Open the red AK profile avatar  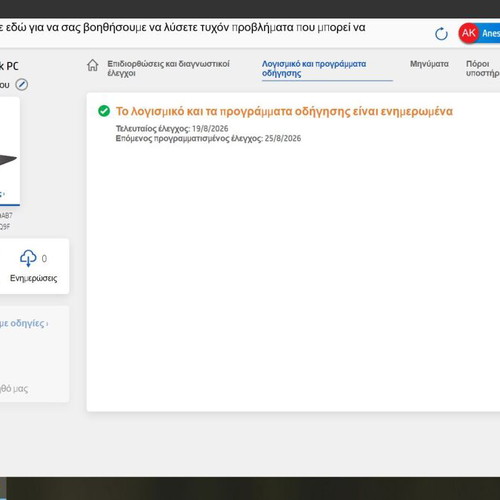click(x=469, y=33)
